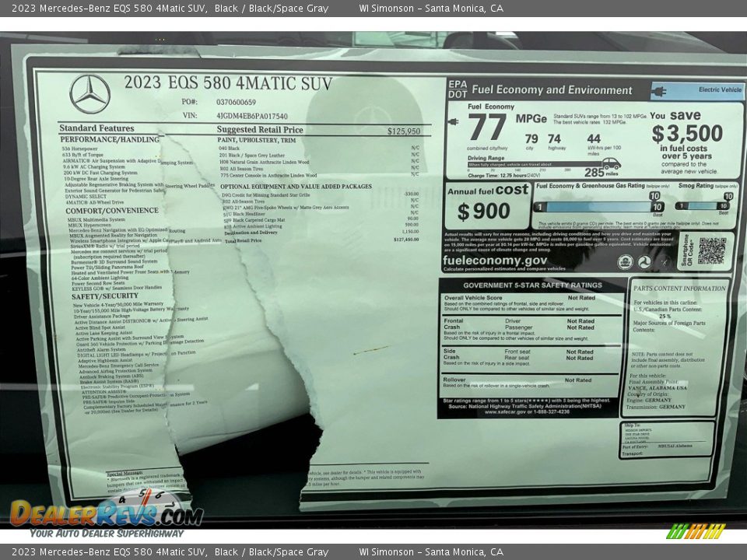
Task: Click 'Your Auto Dealer SuperHighway' tagline
Action: coord(107,534)
